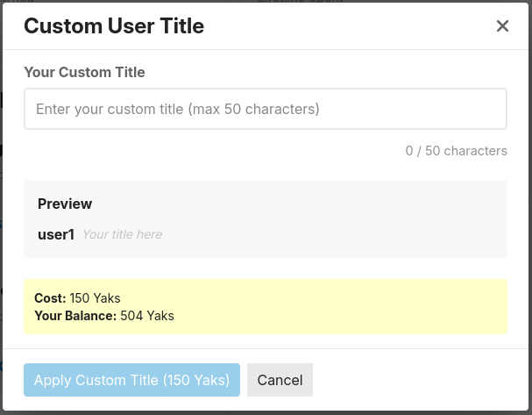Viewport: 532px width, 415px height.
Task: Click username user1 in the preview
Action: tap(56, 234)
